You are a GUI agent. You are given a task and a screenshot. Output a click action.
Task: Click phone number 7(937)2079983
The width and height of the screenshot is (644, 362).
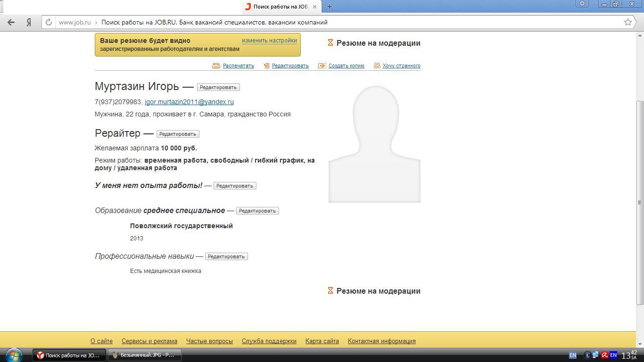click(118, 102)
